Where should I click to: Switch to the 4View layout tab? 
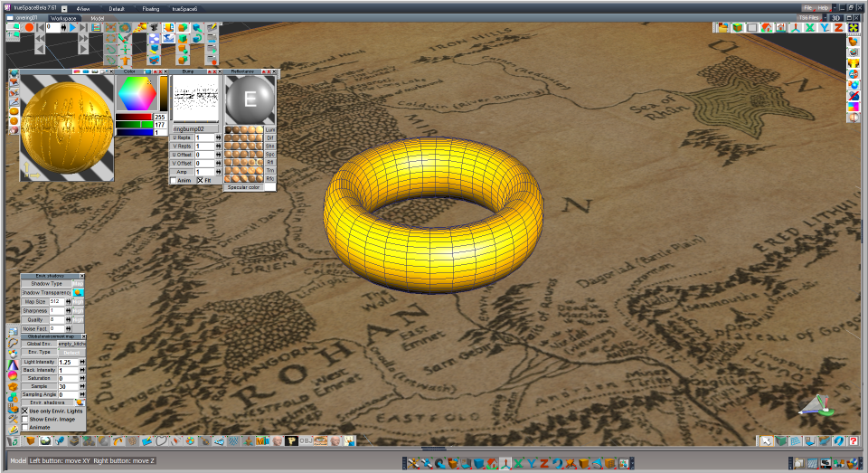tap(83, 9)
